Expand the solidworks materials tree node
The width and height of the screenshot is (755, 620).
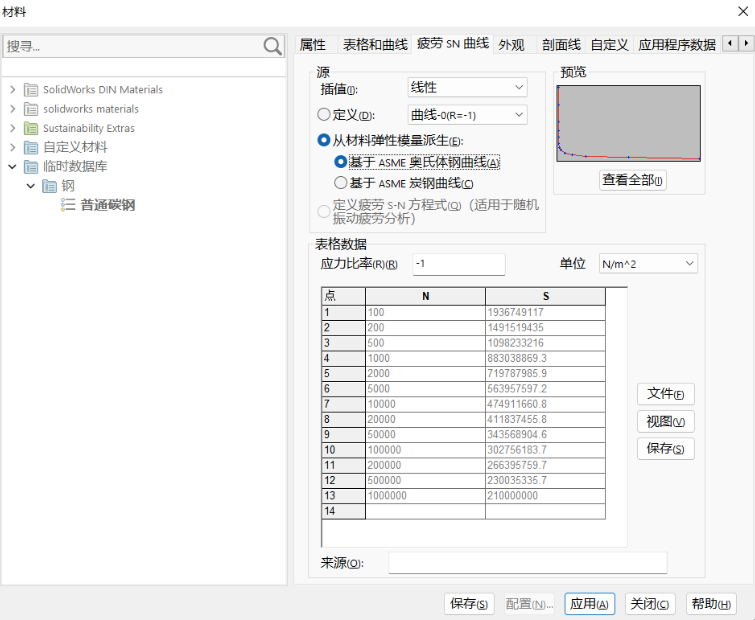point(13,109)
